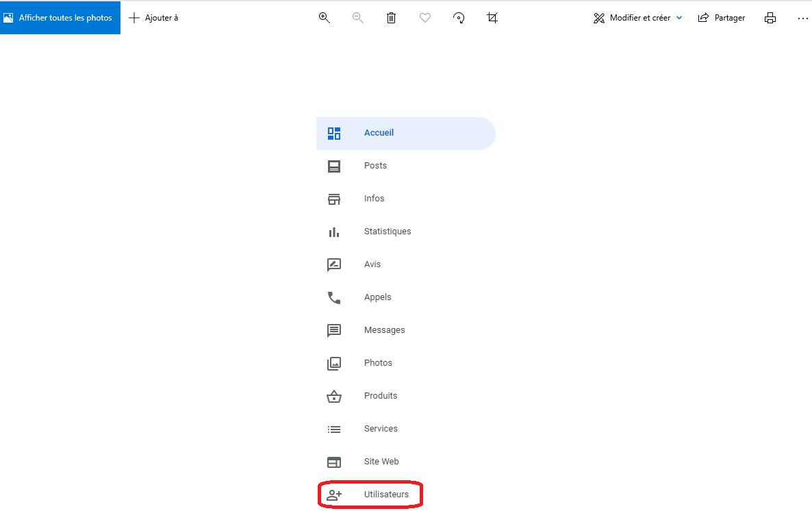Open the three-dots more options menu
812x511 pixels.
click(802, 18)
